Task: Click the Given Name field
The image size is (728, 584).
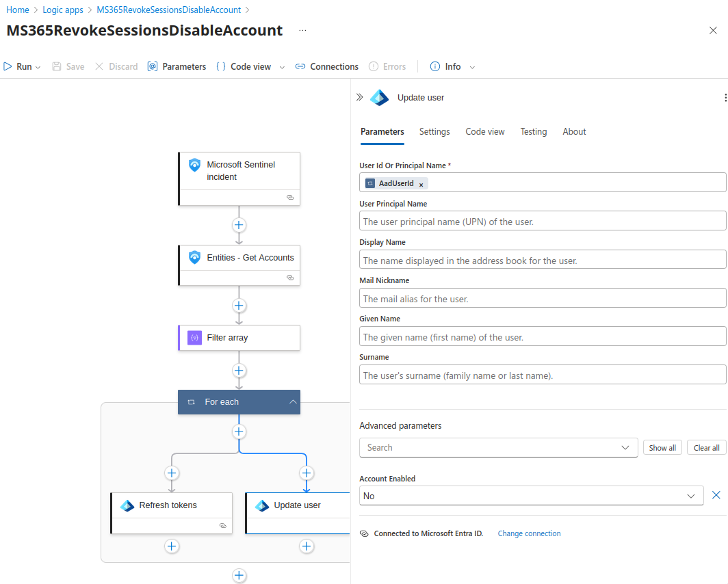Action: 543,336
